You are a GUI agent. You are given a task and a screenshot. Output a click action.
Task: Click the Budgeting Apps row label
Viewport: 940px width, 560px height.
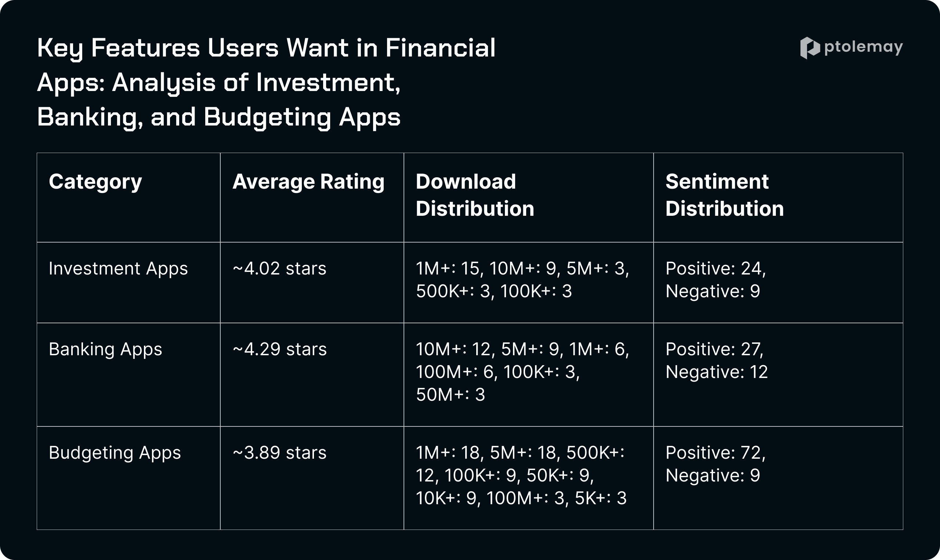(115, 453)
